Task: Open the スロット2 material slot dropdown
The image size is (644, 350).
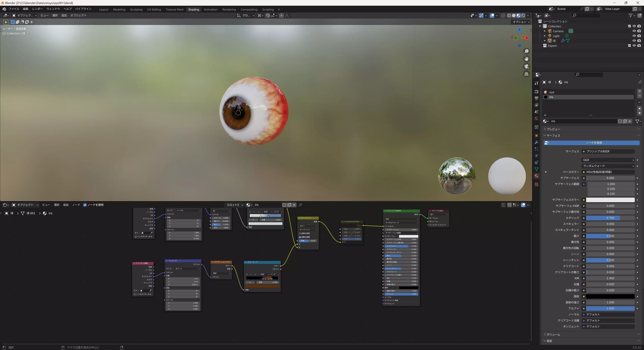Action: (x=234, y=205)
